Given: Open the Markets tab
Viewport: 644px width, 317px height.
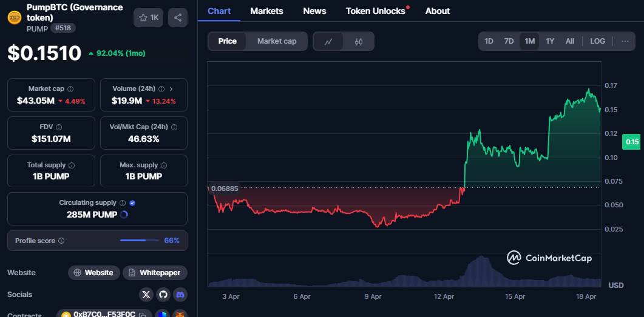Looking at the screenshot, I should (266, 11).
